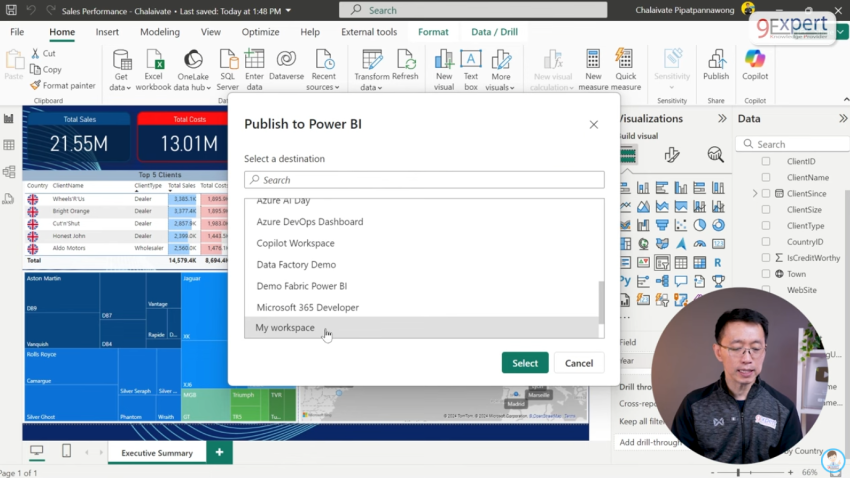The height and width of the screenshot is (478, 850).
Task: Switch to Model view in left sidebar
Action: (9, 172)
